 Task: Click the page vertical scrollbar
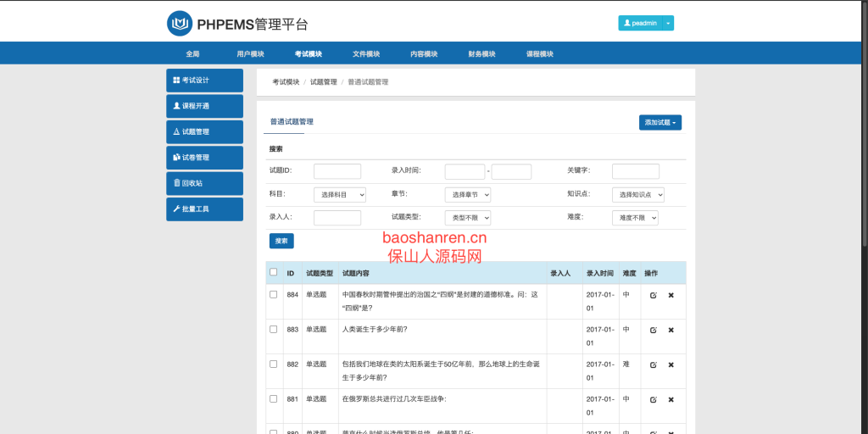tap(865, 122)
